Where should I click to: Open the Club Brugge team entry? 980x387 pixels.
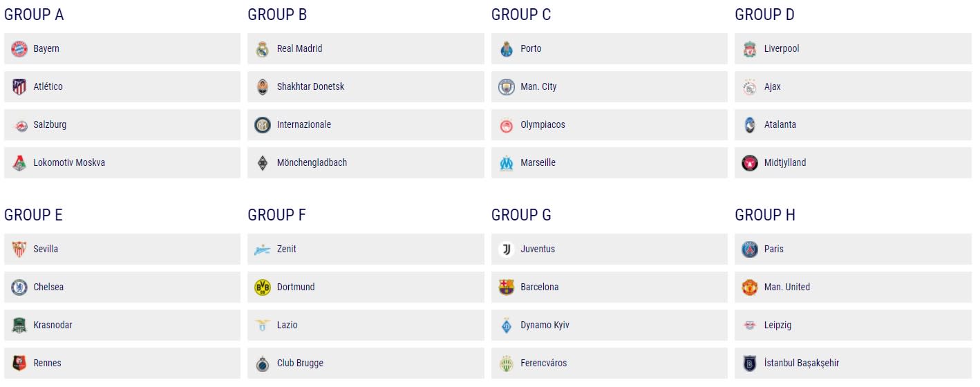(x=366, y=364)
